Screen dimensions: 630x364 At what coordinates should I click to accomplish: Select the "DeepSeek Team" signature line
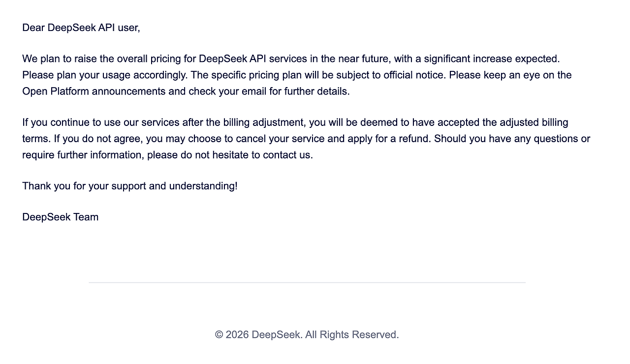pos(61,217)
